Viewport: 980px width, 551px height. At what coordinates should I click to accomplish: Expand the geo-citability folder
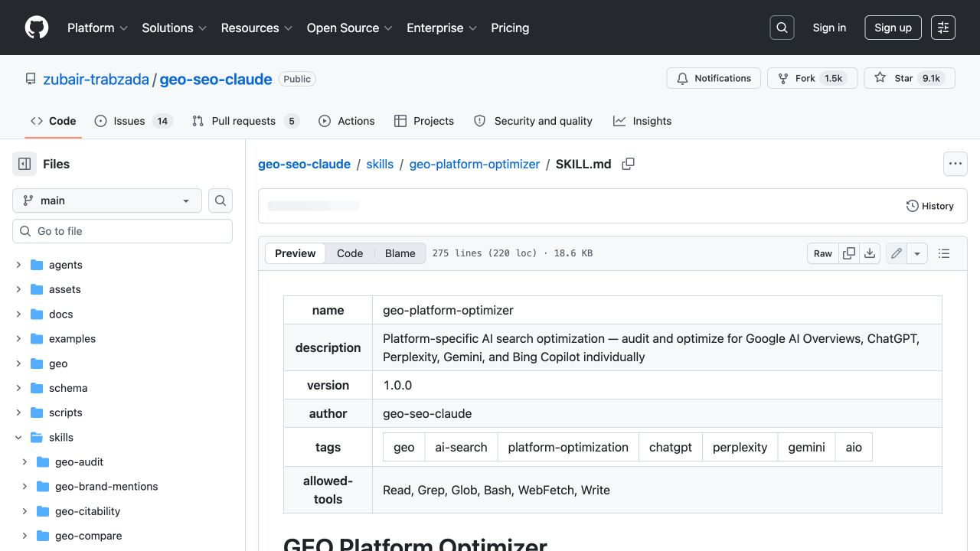point(24,511)
